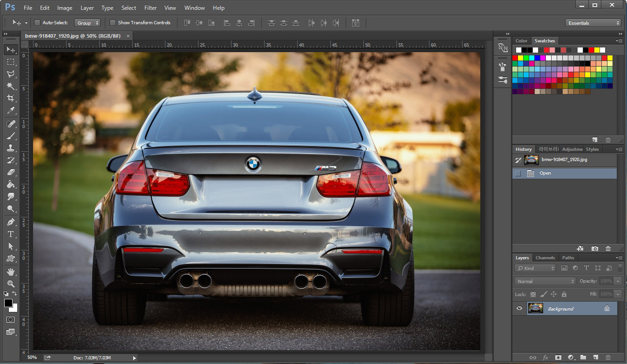Open Auto-Align Layers icon in options bar
The width and height of the screenshot is (627, 364).
pos(356,22)
